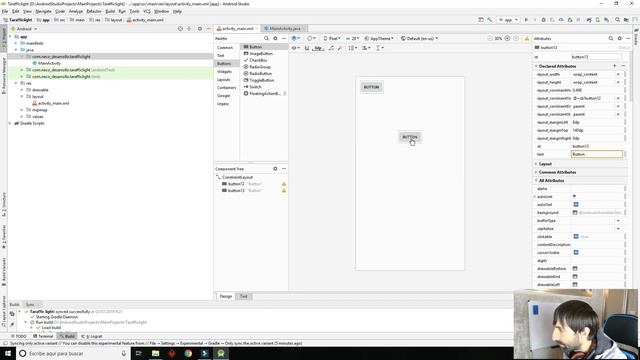
Task: Open Palette panel gear settings
Action: pyautogui.click(x=275, y=38)
